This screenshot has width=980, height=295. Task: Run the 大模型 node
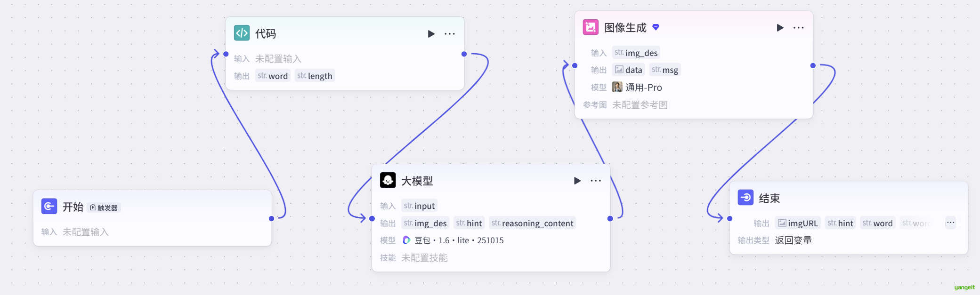click(577, 181)
